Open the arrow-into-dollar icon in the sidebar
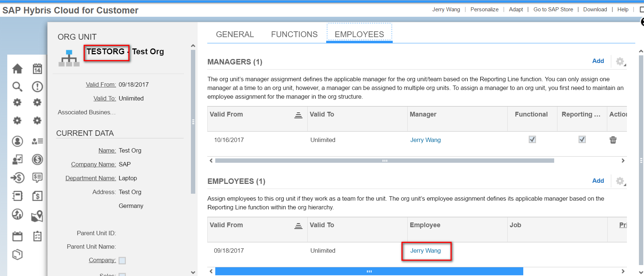Viewport: 644px width, 276px height. pyautogui.click(x=17, y=178)
